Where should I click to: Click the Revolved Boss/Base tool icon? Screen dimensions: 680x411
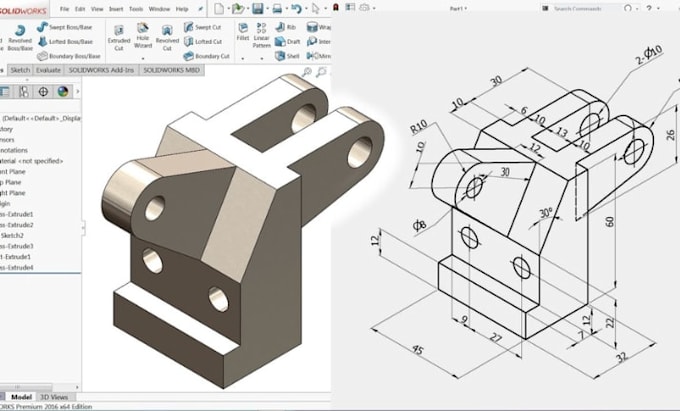tap(20, 30)
